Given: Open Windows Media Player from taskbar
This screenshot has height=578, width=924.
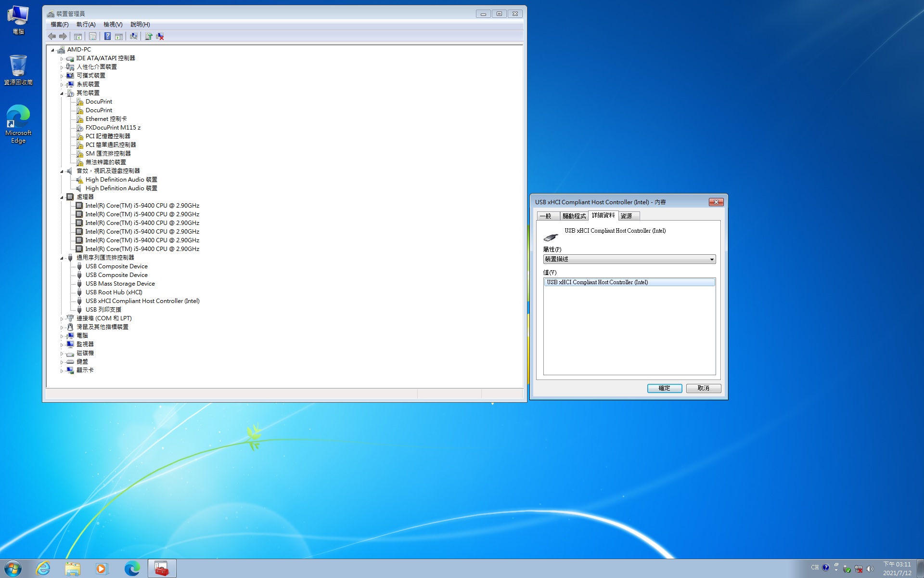Looking at the screenshot, I should click(102, 568).
